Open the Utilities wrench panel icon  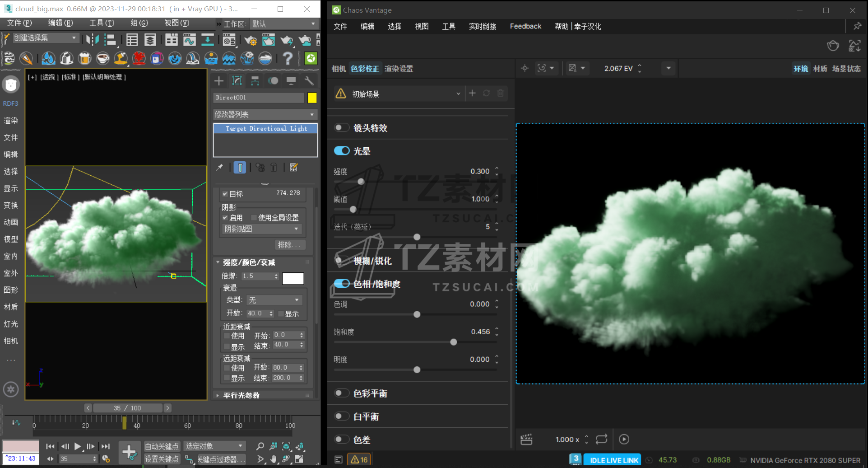[x=309, y=81]
